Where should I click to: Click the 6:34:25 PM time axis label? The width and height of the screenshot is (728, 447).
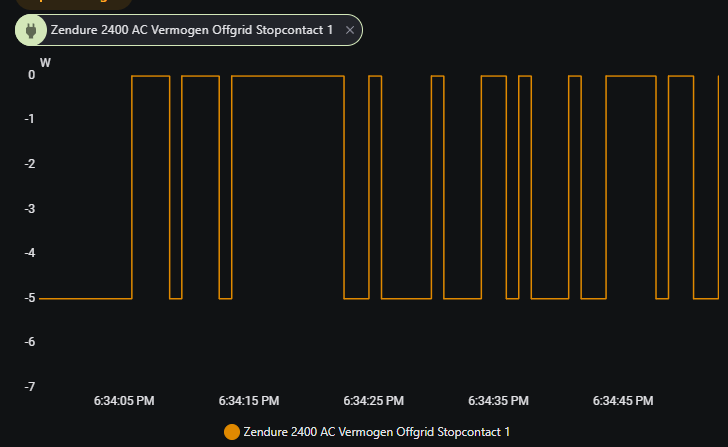[x=374, y=401]
